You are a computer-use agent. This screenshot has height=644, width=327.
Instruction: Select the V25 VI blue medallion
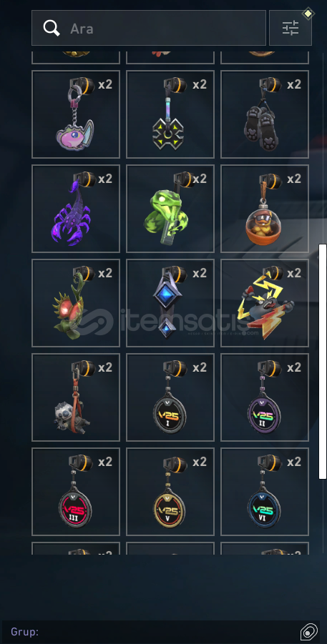(x=265, y=492)
